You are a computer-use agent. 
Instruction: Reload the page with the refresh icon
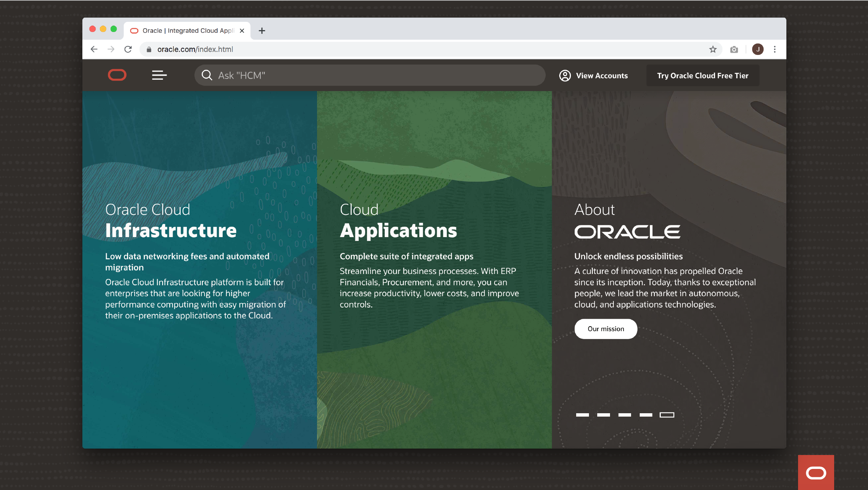[128, 49]
